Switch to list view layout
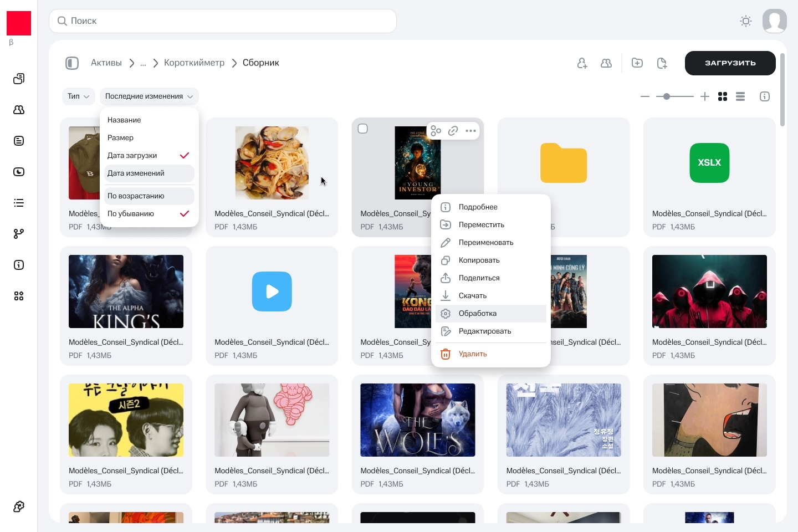The width and height of the screenshot is (798, 532). [x=740, y=96]
